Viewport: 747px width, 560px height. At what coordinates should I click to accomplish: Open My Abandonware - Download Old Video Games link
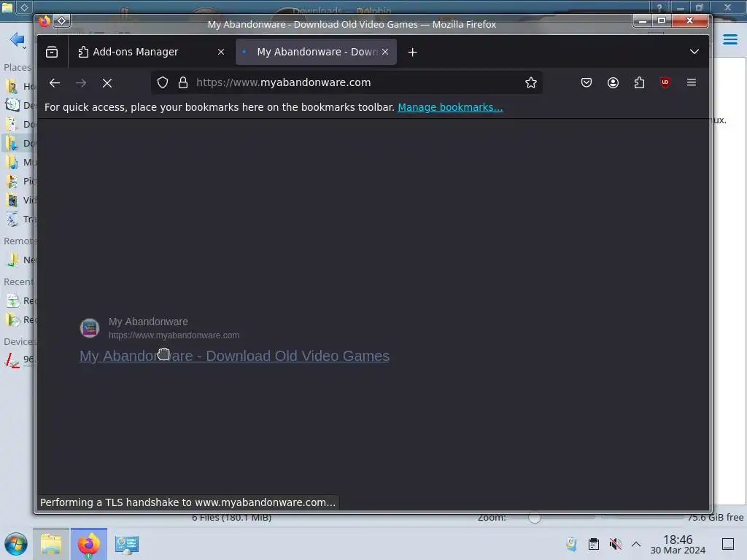tap(234, 356)
